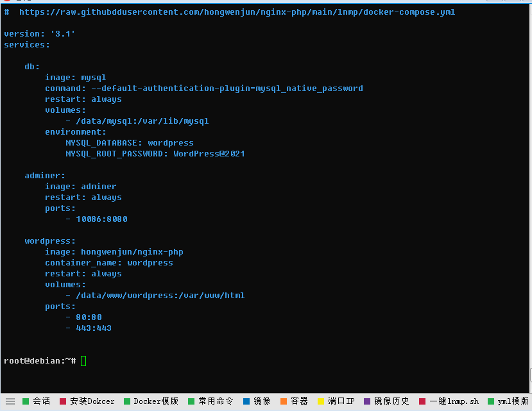The height and width of the screenshot is (411, 532).
Task: Open the quick command bar hamburger menu
Action: coord(10,401)
